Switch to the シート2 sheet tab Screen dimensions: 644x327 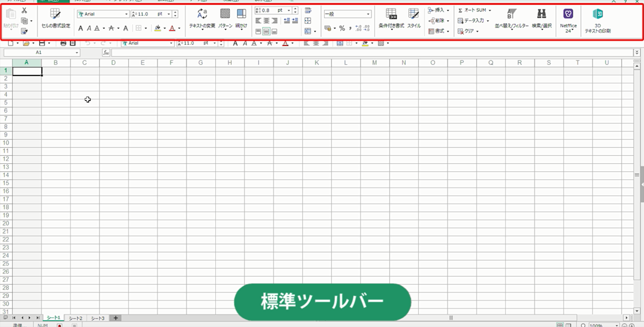click(75, 318)
